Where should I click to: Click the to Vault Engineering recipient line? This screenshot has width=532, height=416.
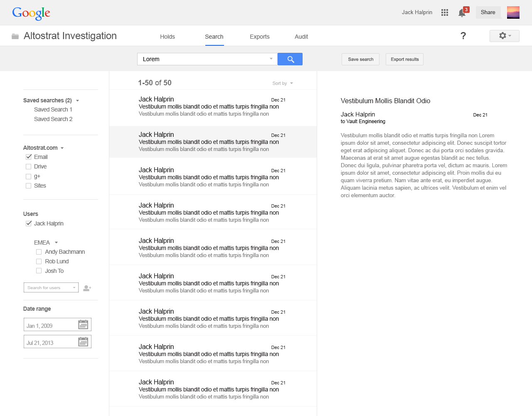[363, 121]
